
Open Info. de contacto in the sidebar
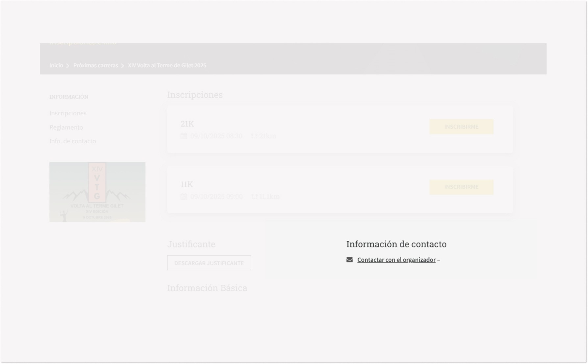73,141
